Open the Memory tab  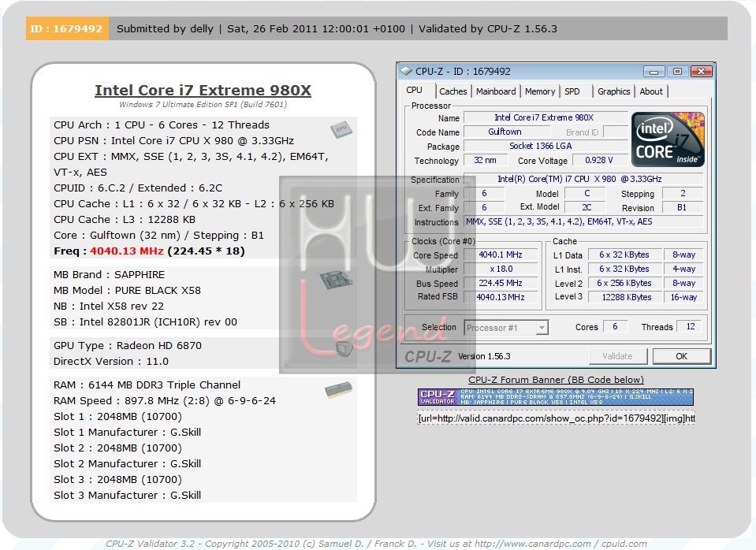(x=539, y=91)
